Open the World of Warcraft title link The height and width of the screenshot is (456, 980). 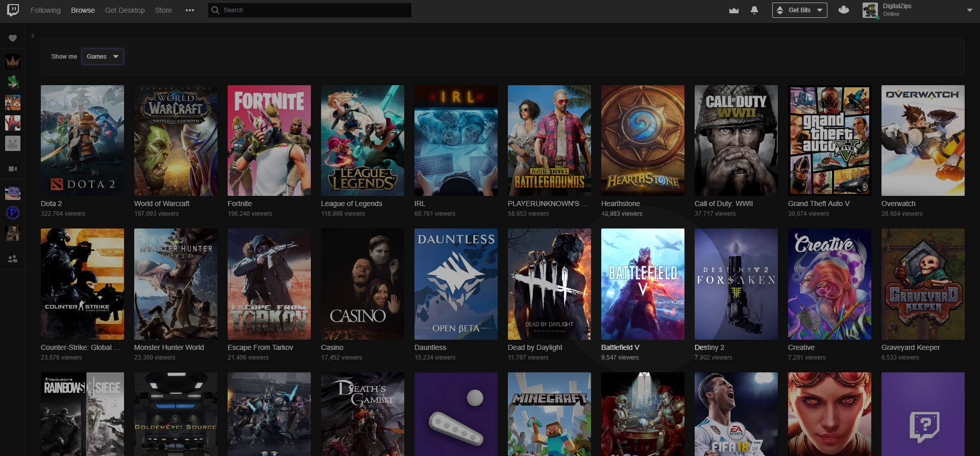click(x=162, y=204)
